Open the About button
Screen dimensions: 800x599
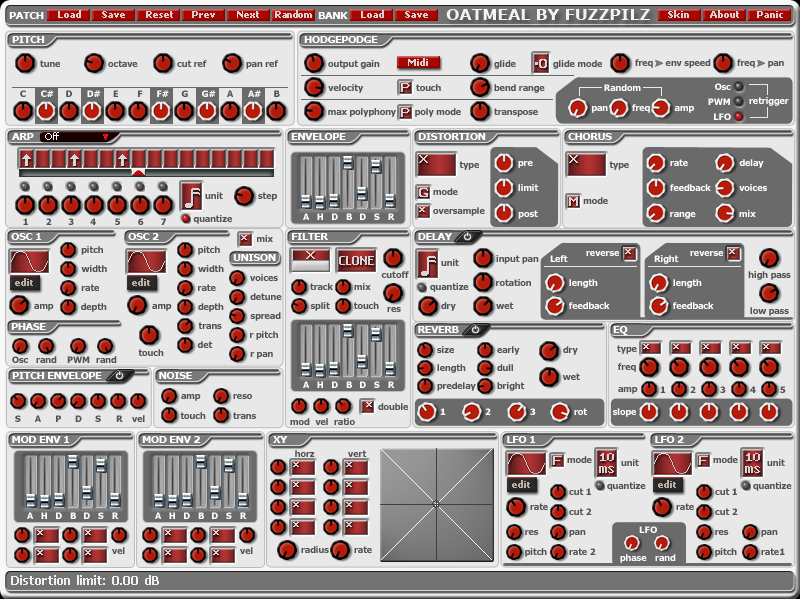(724, 15)
